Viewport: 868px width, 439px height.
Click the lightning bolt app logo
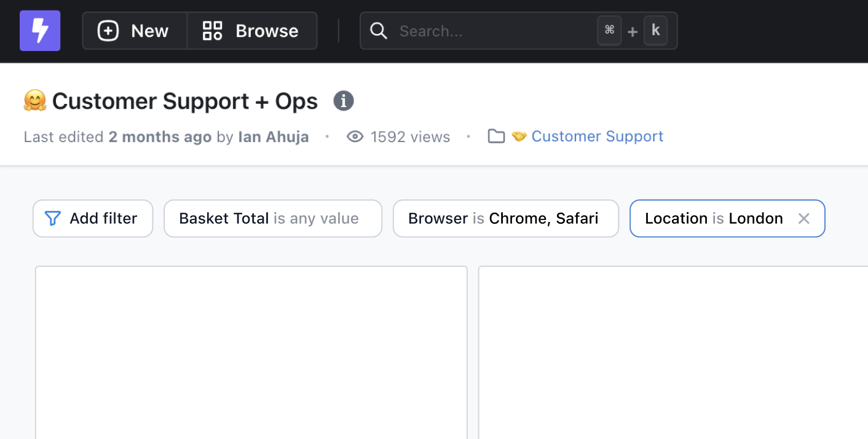click(x=39, y=30)
